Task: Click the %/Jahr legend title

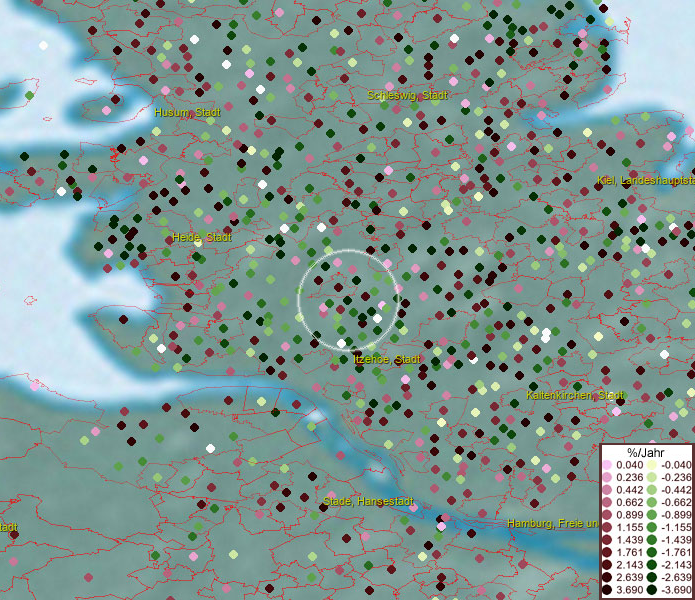Action: (x=646, y=453)
